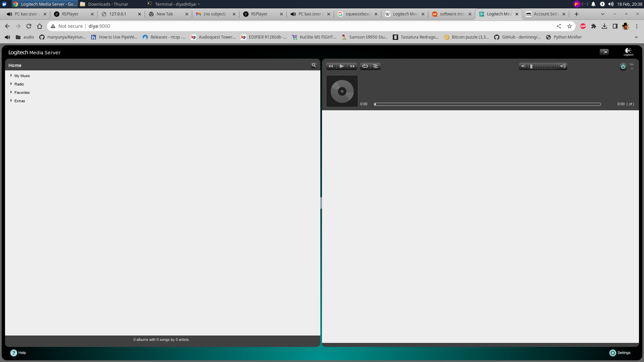Click the Home panel title

click(15, 65)
